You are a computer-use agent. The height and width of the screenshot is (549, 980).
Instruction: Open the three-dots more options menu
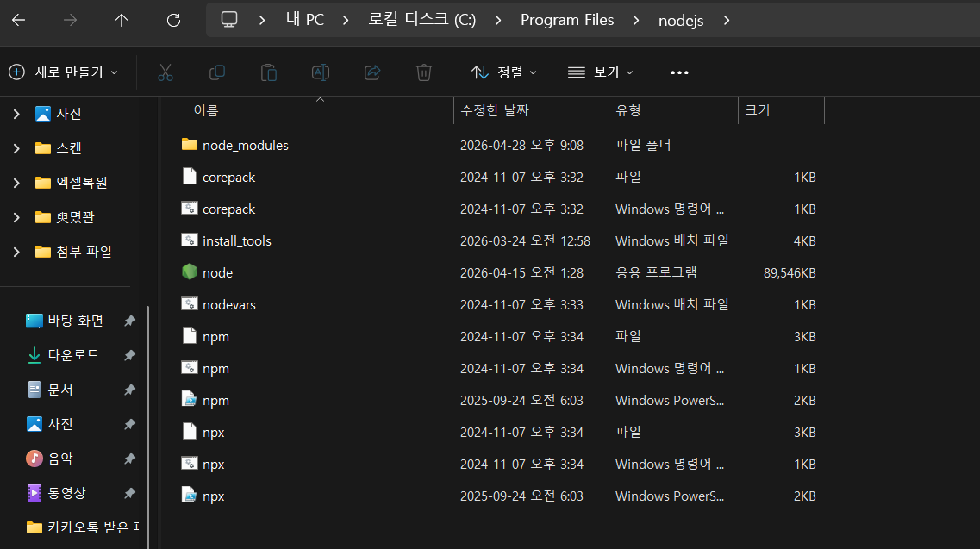[x=679, y=72]
